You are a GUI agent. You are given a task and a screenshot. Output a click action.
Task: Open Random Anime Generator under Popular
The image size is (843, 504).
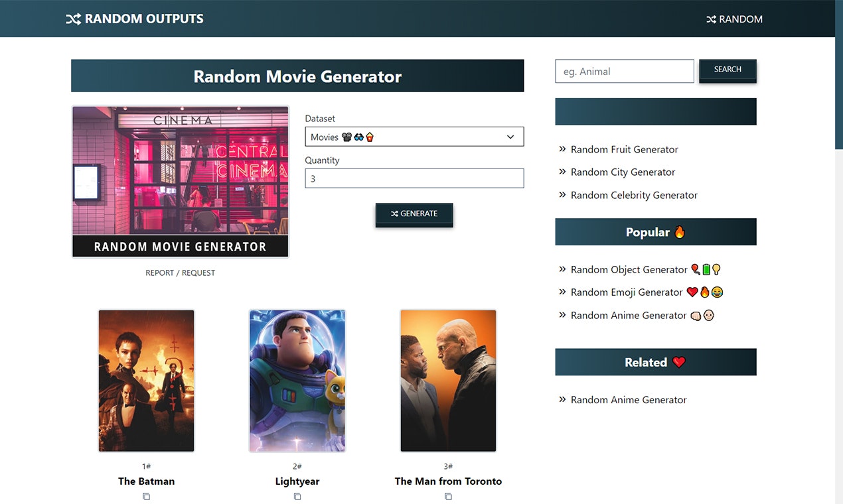tap(643, 315)
